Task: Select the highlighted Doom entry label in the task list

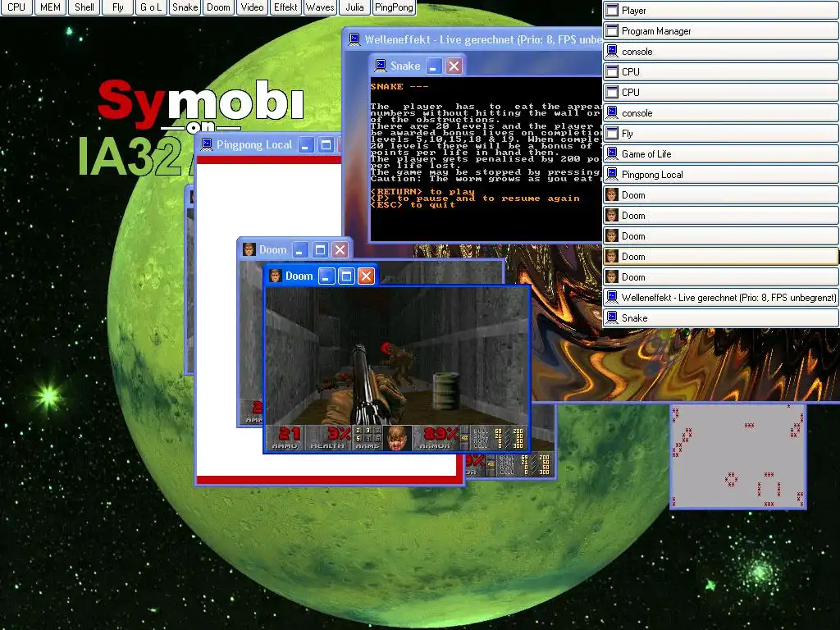Action: (x=633, y=257)
